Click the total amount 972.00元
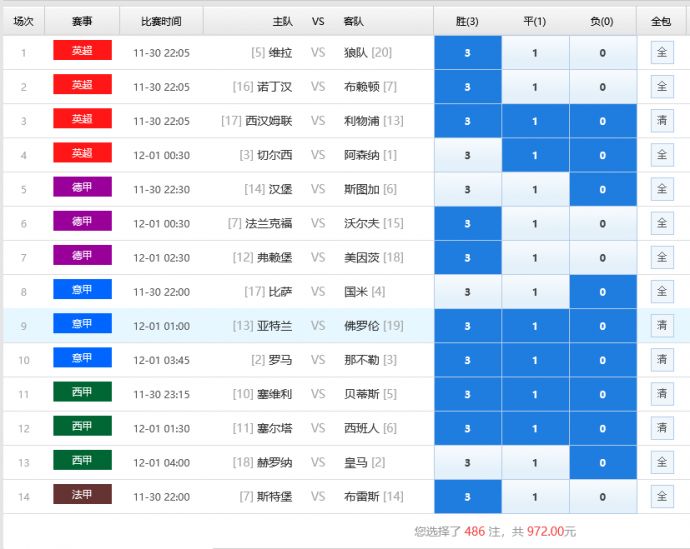 (x=551, y=531)
